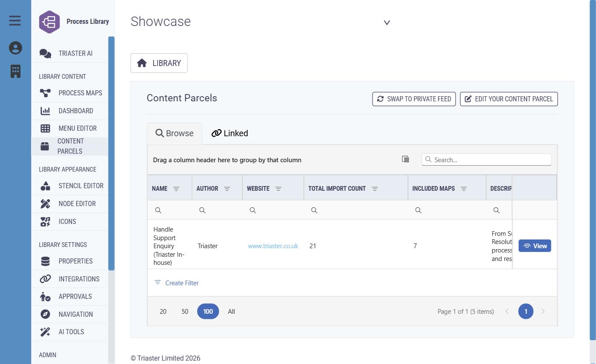
Task: Open Process Maps from sidebar
Action: pos(70,93)
